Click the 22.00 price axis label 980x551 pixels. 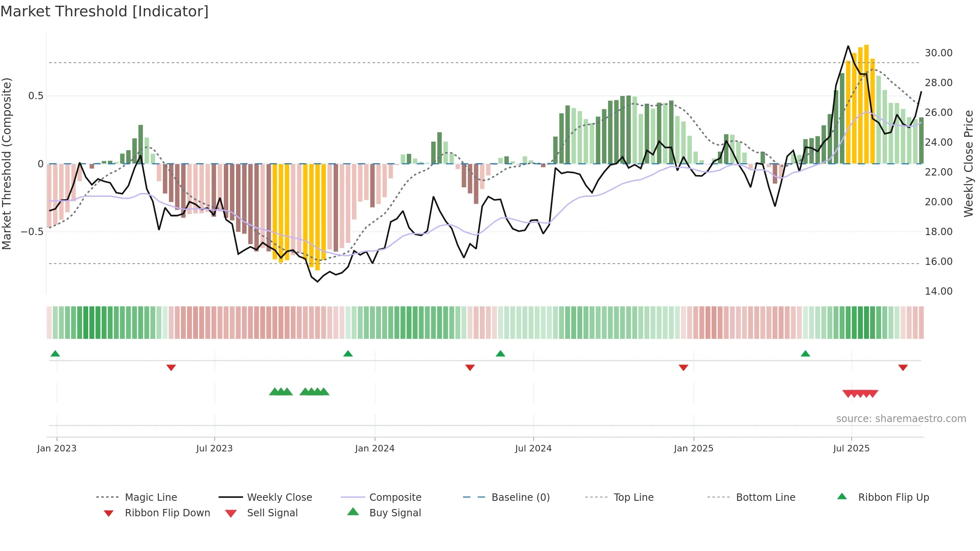(x=939, y=172)
